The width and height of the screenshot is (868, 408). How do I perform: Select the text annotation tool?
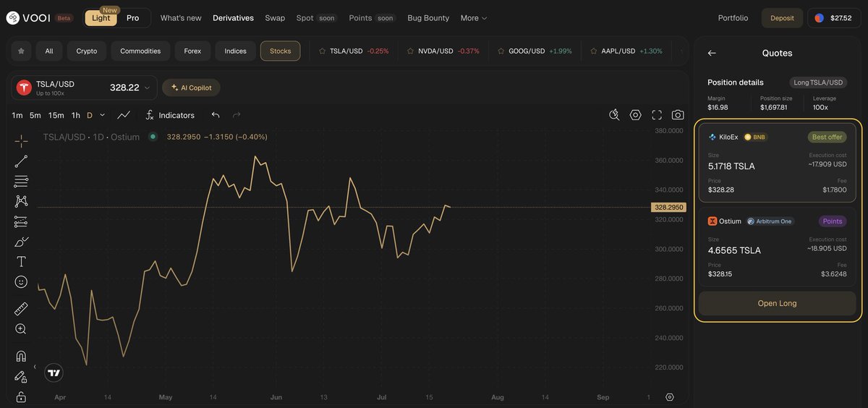(x=21, y=261)
